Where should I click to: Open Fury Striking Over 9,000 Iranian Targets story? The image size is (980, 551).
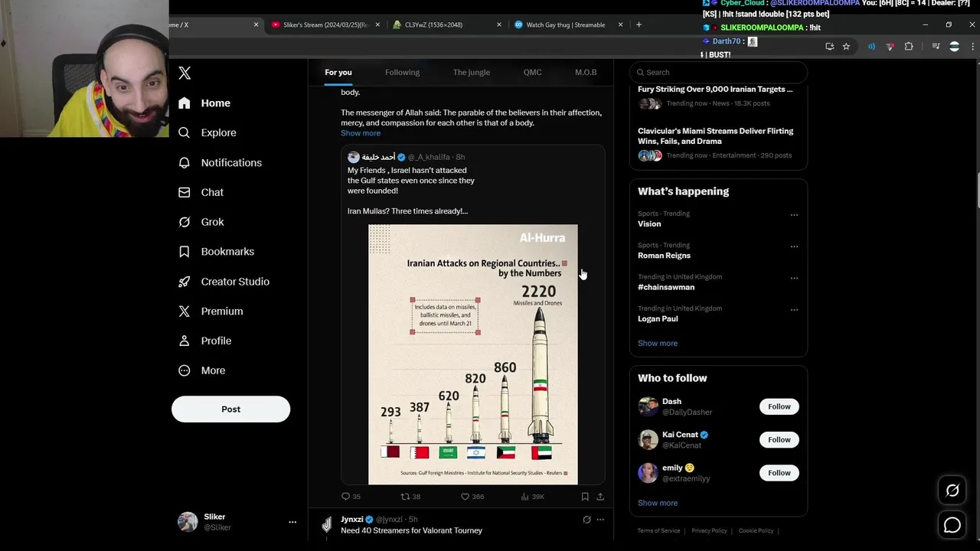coord(718,96)
